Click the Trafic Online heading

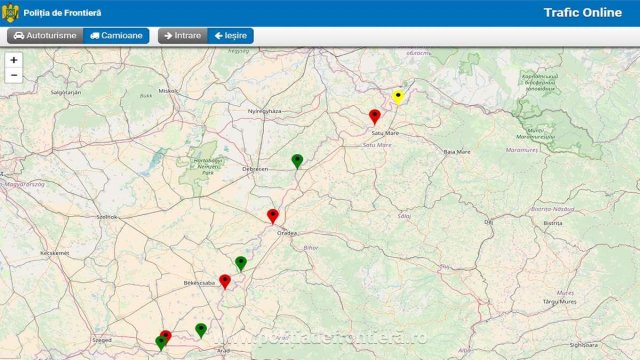pyautogui.click(x=582, y=13)
